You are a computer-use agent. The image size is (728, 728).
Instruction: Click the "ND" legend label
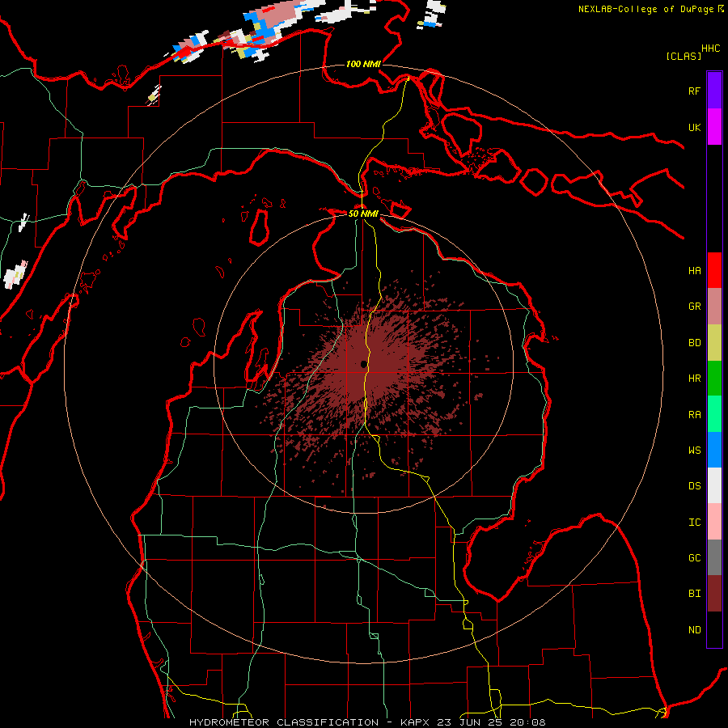(x=694, y=629)
